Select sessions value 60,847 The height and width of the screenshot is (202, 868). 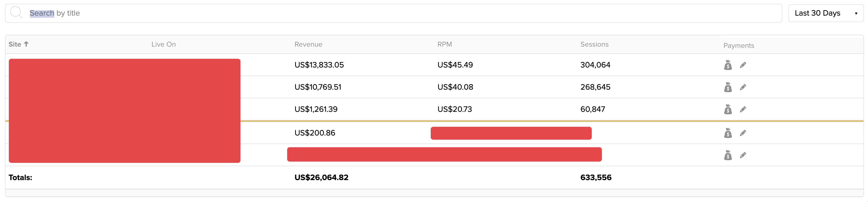coord(592,109)
